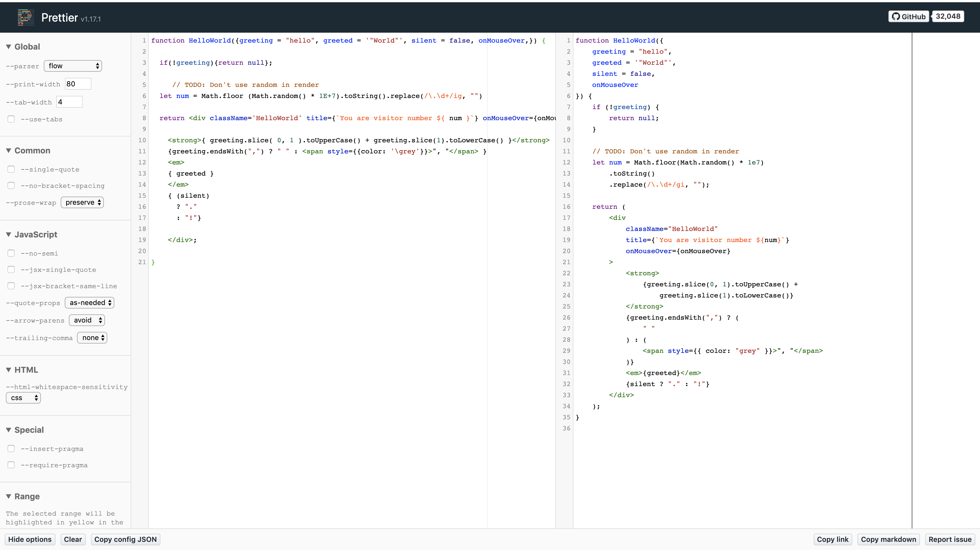Open the --parser dropdown
The width and height of the screenshot is (980, 550).
(x=73, y=65)
